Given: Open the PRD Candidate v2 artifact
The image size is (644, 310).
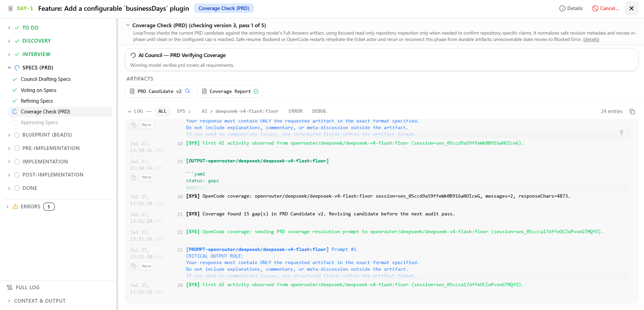Looking at the screenshot, I should click(159, 91).
